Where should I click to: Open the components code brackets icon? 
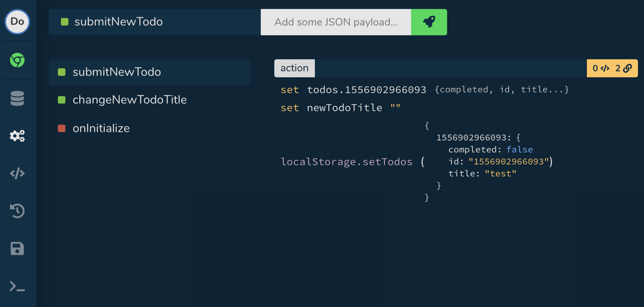click(17, 174)
